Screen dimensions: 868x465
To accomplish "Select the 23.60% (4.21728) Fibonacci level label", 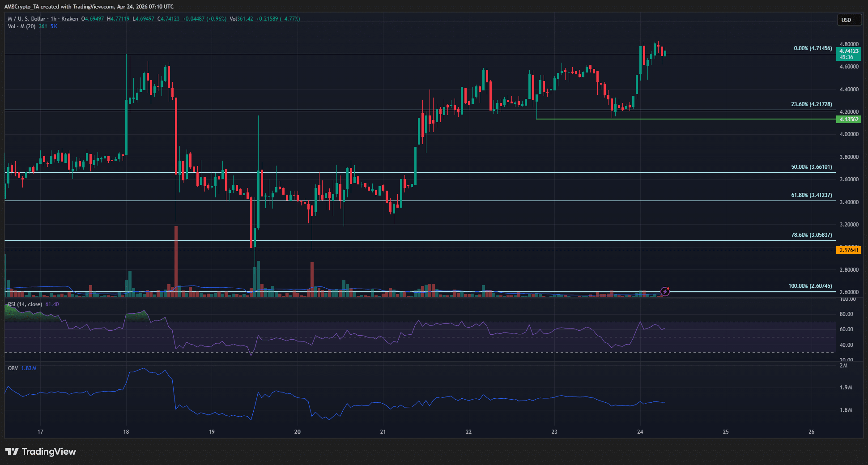I will pyautogui.click(x=811, y=104).
